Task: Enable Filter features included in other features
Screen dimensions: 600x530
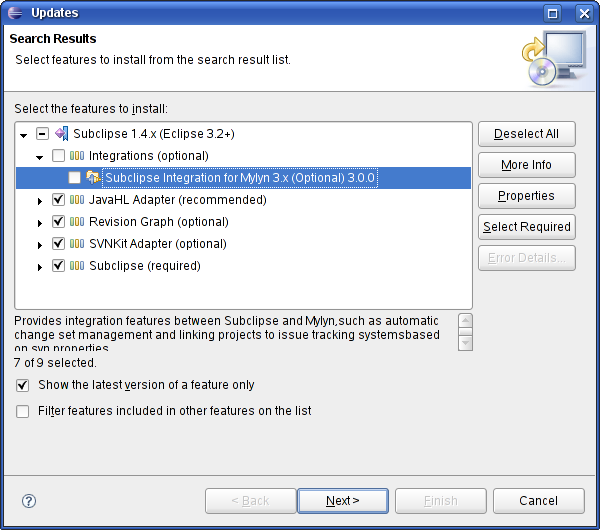Action: [x=23, y=411]
